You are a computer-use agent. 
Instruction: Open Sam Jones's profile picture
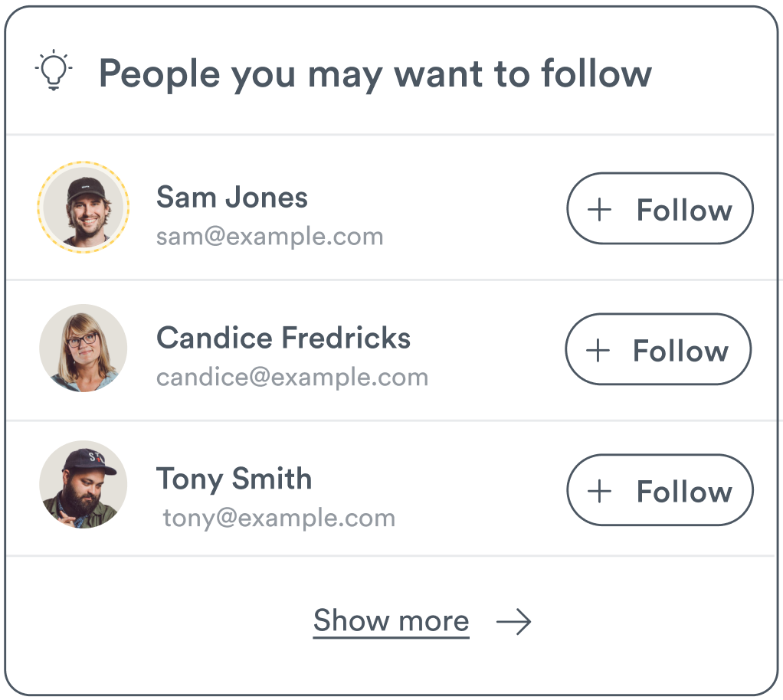(83, 208)
